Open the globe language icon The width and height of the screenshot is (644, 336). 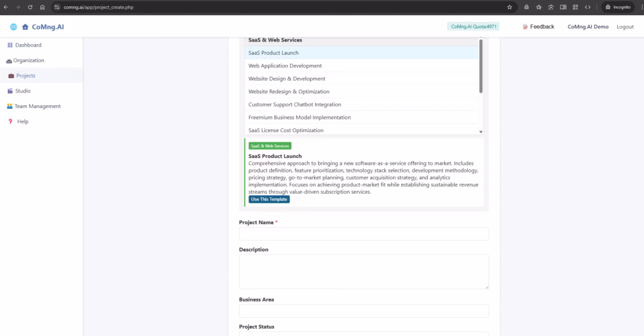pos(14,26)
